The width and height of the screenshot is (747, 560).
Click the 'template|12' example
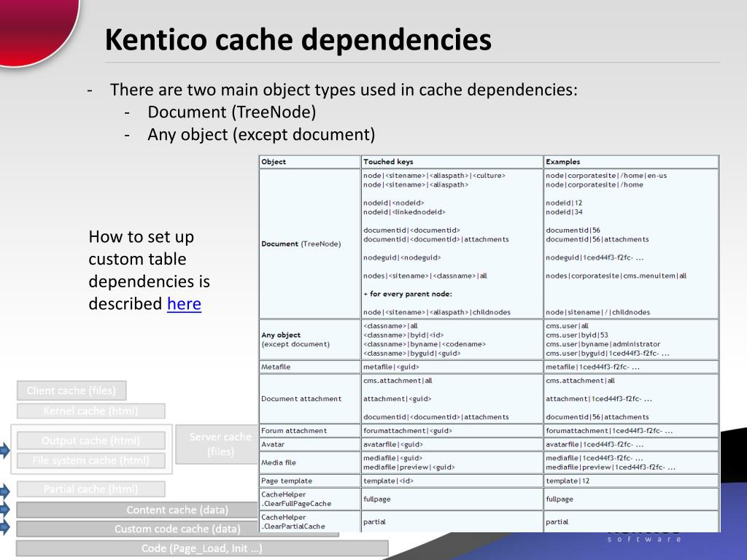568,481
